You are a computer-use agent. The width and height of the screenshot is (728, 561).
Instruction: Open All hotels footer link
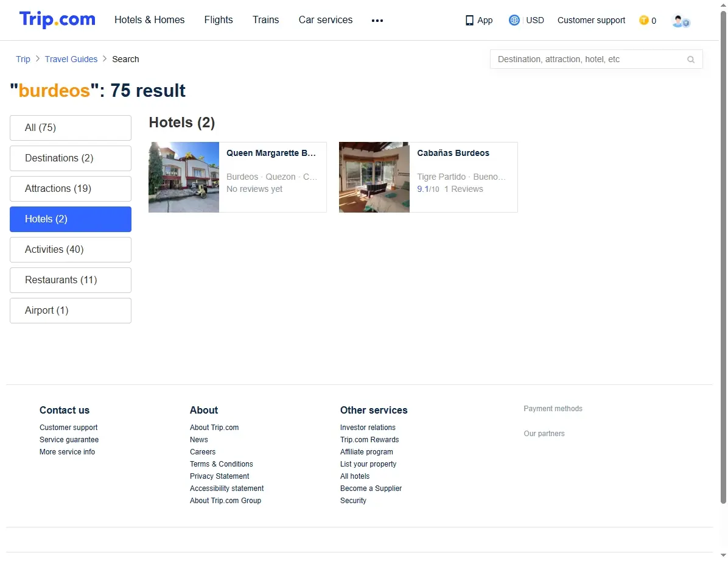355,476
